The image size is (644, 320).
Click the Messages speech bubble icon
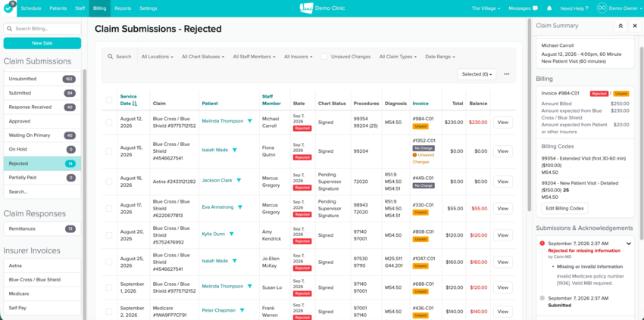[535, 8]
